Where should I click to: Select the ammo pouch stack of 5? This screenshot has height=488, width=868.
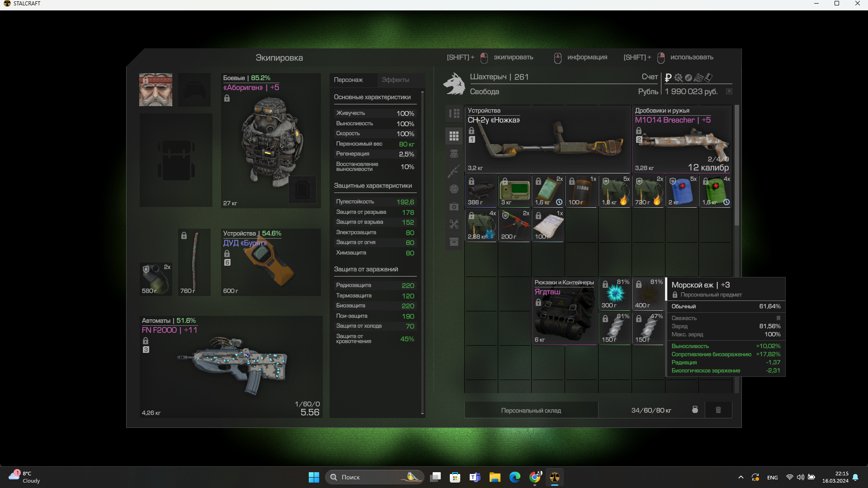[615, 191]
